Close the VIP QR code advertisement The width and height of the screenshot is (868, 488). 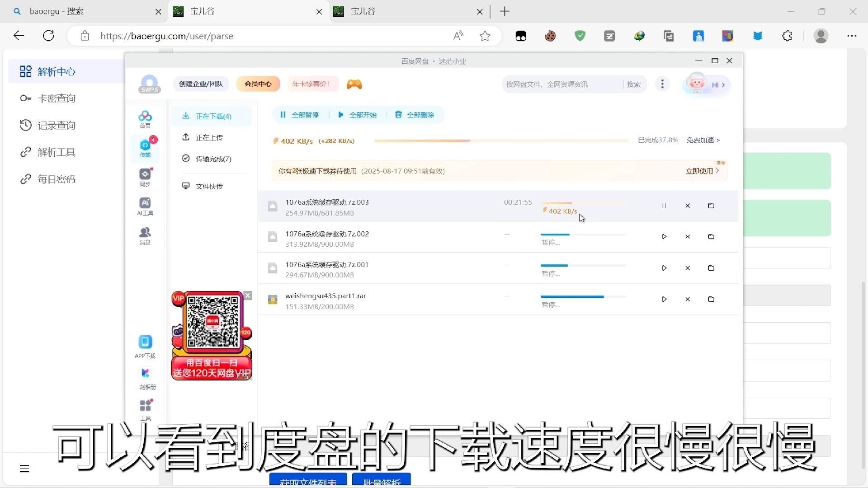(x=248, y=296)
